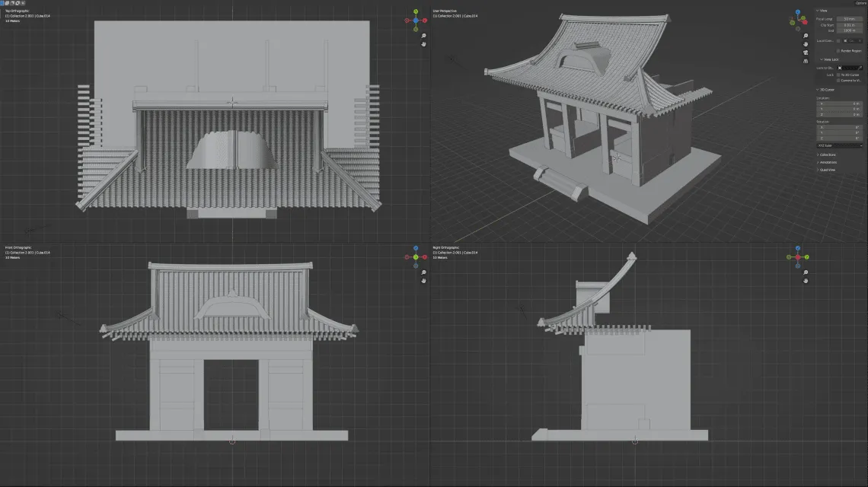Image resolution: width=868 pixels, height=487 pixels.
Task: Open the editor type selector icon top-left
Action: [x=2, y=2]
